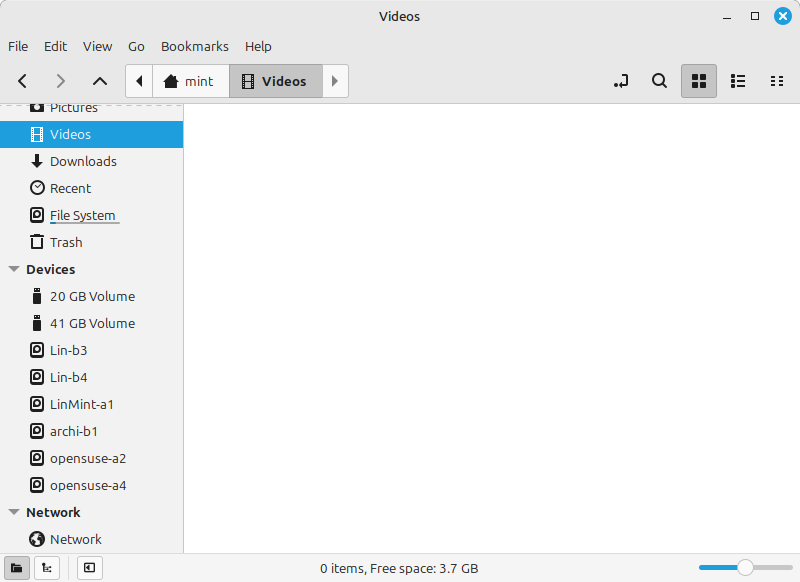Go back with the left arrow

pos(22,81)
